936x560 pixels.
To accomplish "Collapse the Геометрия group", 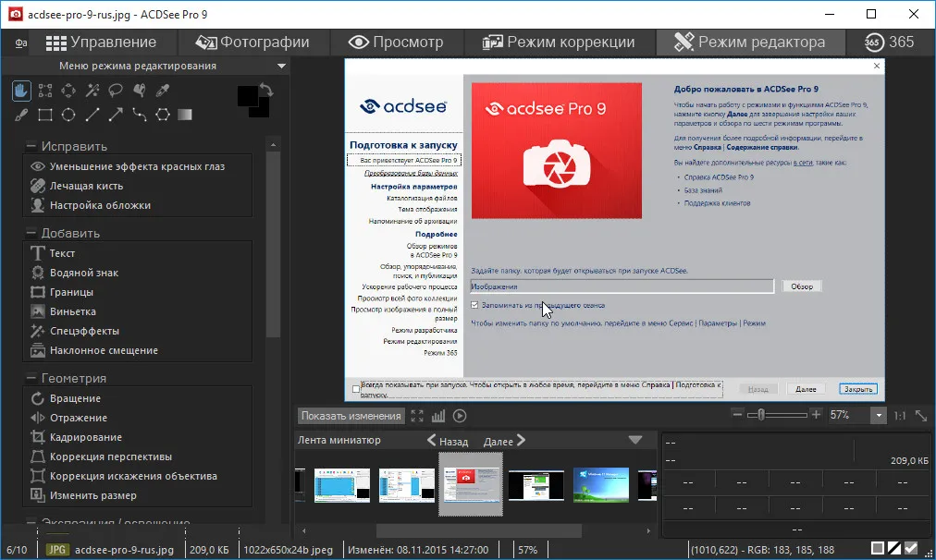I will point(31,378).
